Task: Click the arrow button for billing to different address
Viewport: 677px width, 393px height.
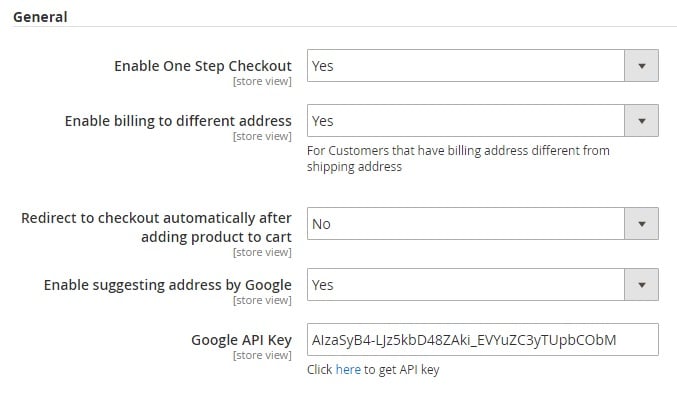Action: [x=642, y=120]
